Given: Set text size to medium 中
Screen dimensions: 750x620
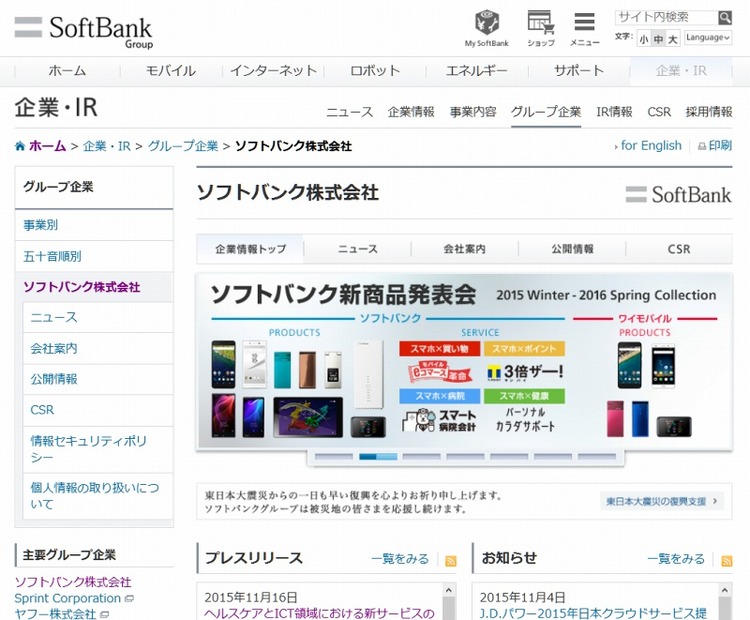Looking at the screenshot, I should [x=659, y=39].
